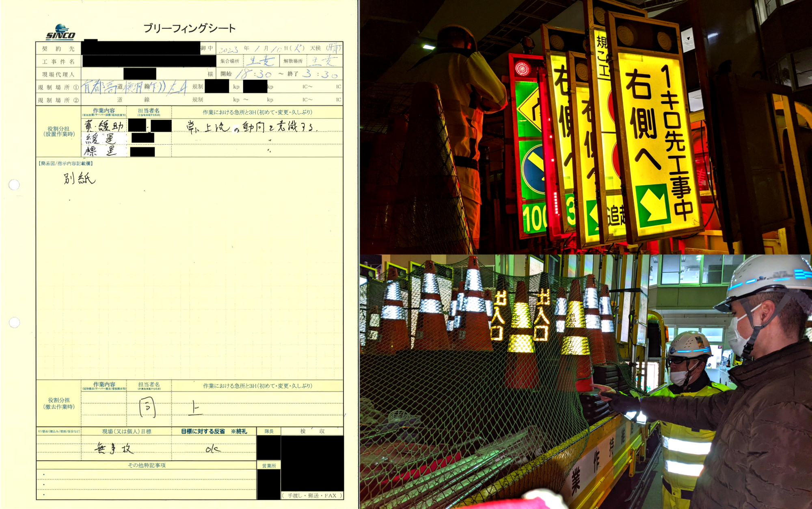Click the blue circular arrow road sign
The image size is (812, 509).
coord(533,169)
